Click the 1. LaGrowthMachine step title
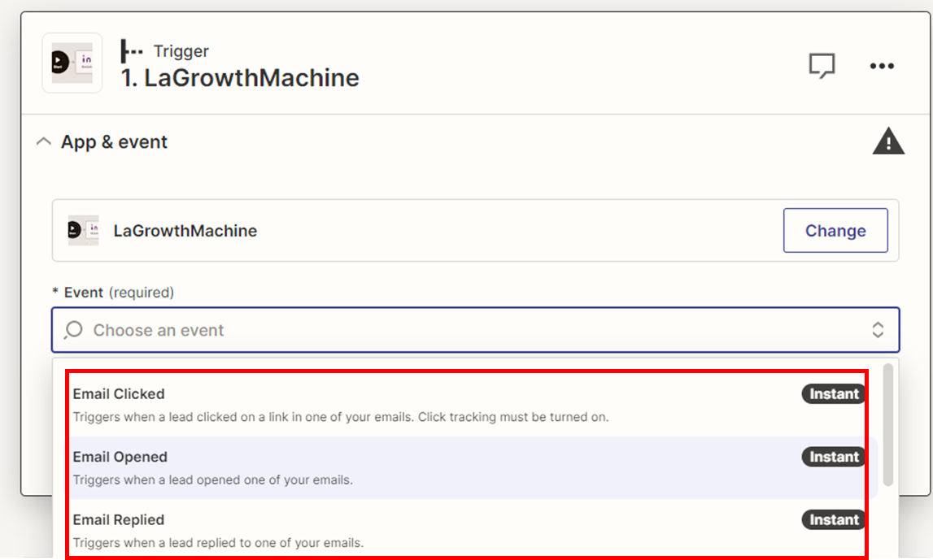Screen dimensions: 933x560 [x=240, y=78]
